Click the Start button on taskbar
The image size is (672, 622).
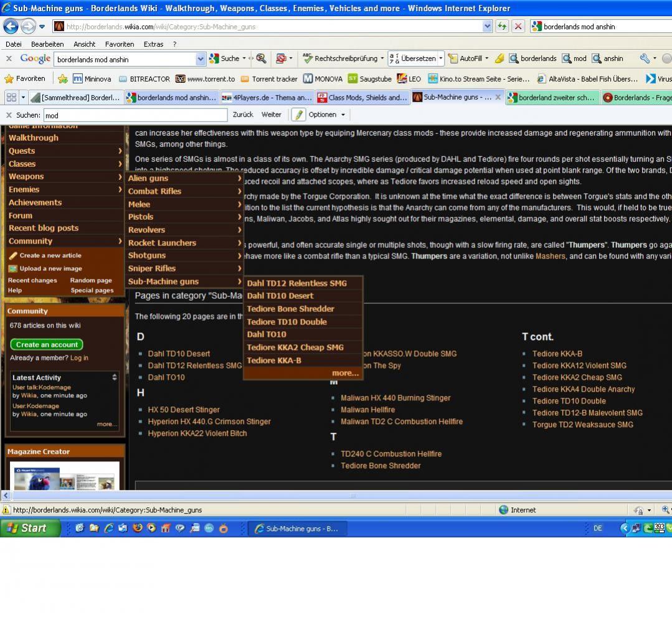click(30, 528)
